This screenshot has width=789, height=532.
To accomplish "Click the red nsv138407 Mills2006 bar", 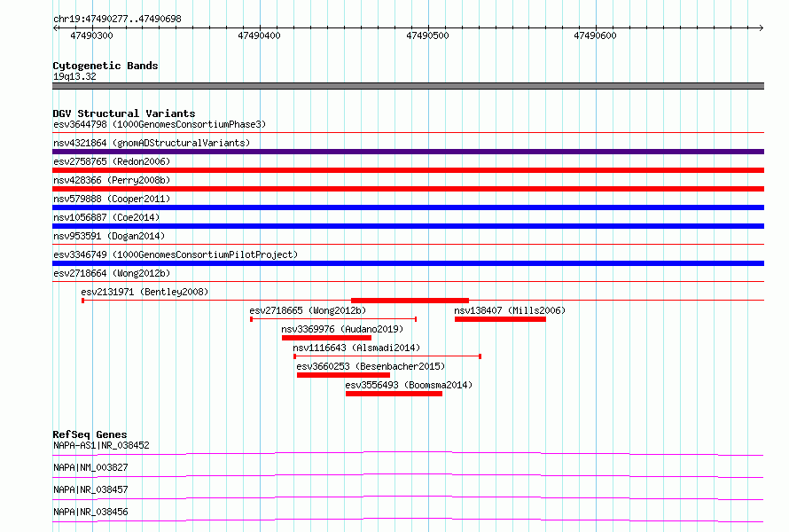I will tap(500, 319).
